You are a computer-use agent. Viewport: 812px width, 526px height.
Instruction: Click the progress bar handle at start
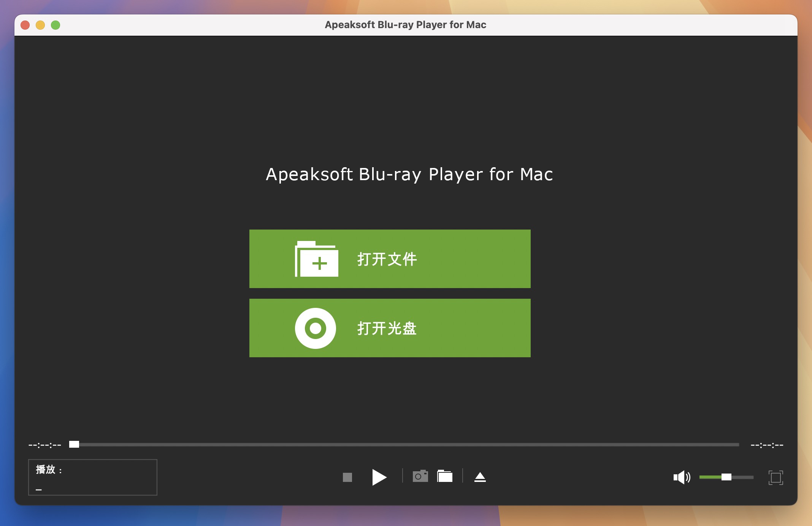coord(74,444)
